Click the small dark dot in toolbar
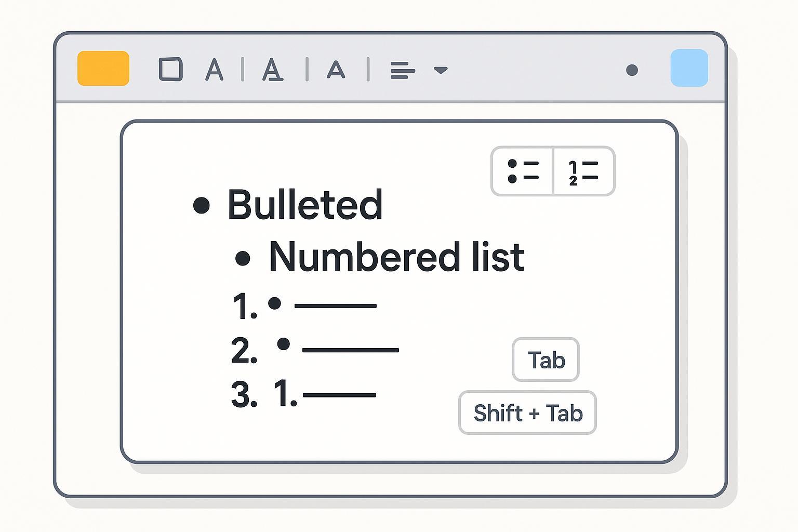The height and width of the screenshot is (532, 798). (632, 70)
